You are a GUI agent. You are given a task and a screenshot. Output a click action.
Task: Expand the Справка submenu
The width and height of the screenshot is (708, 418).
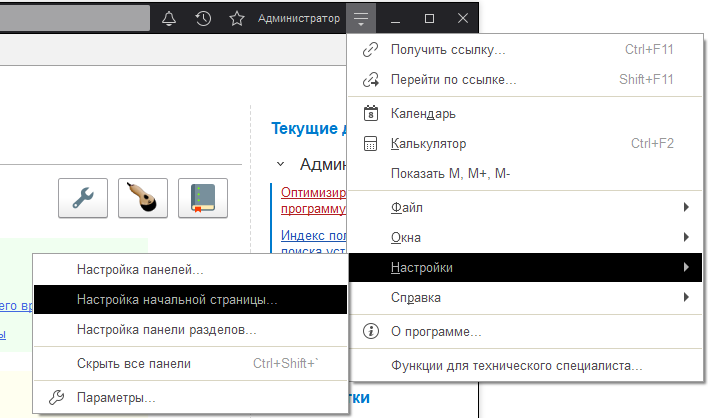415,297
